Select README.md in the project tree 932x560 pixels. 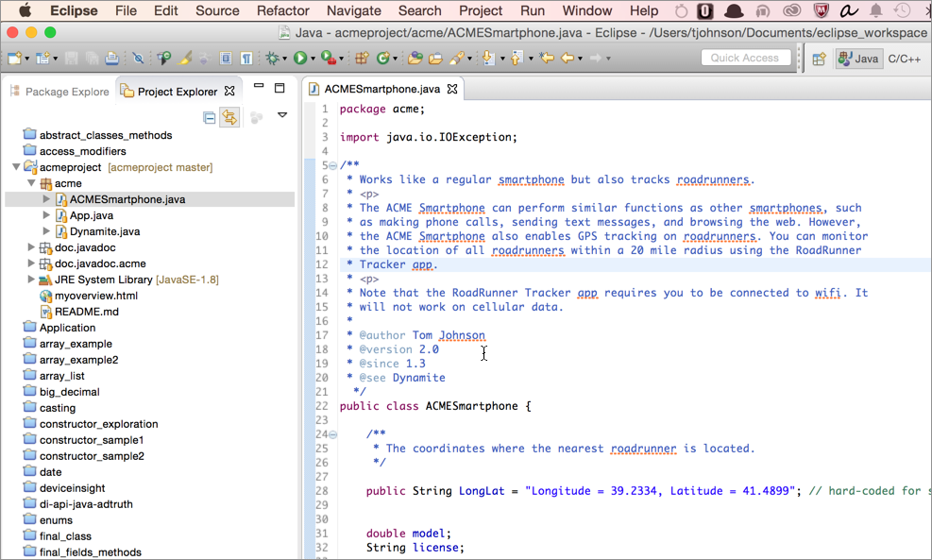86,312
